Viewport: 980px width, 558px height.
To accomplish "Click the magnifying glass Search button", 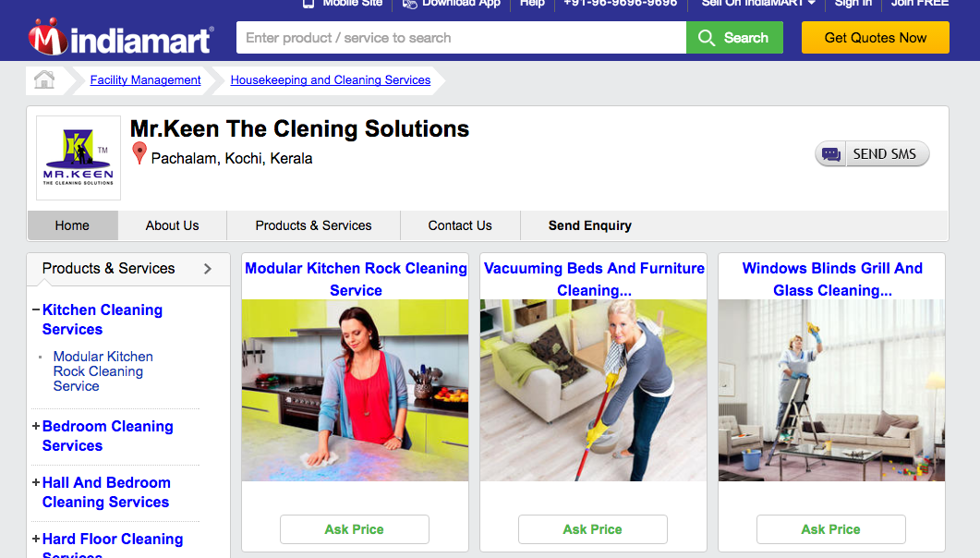I will point(734,38).
